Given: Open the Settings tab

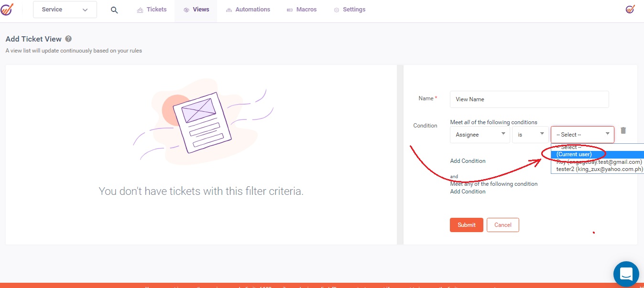Looking at the screenshot, I should pos(349,10).
